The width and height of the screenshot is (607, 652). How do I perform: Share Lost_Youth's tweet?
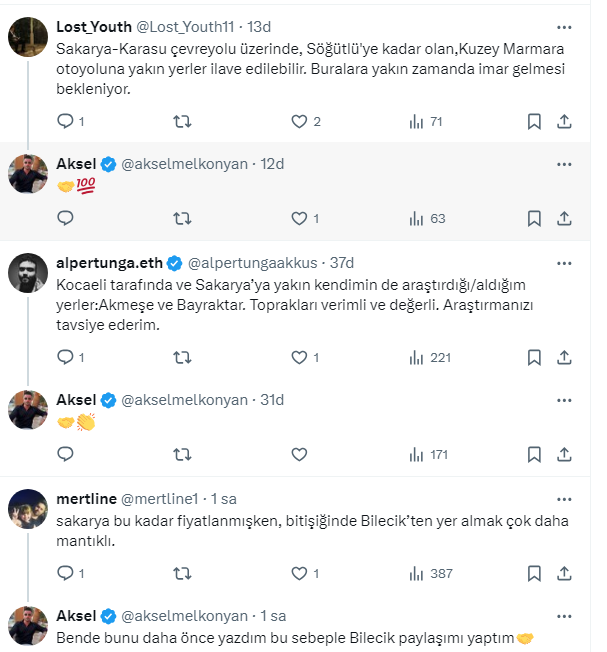(563, 122)
